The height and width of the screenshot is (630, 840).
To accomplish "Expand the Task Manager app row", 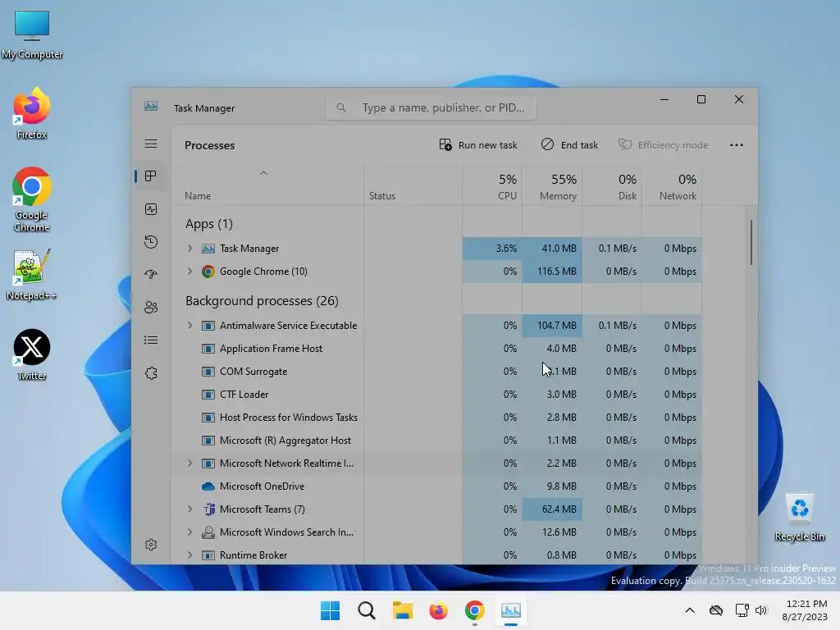I will coord(189,249).
